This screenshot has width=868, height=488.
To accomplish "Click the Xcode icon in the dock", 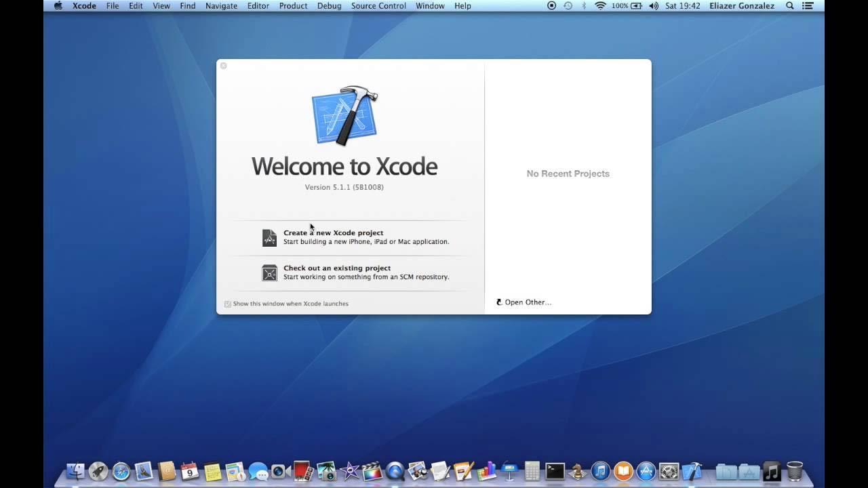I will (x=692, y=471).
